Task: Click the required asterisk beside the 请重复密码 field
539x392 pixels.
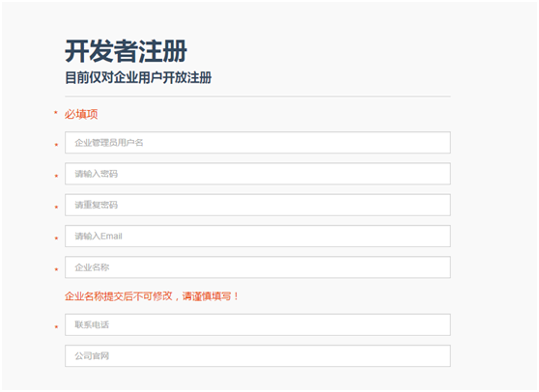Action: [x=56, y=208]
